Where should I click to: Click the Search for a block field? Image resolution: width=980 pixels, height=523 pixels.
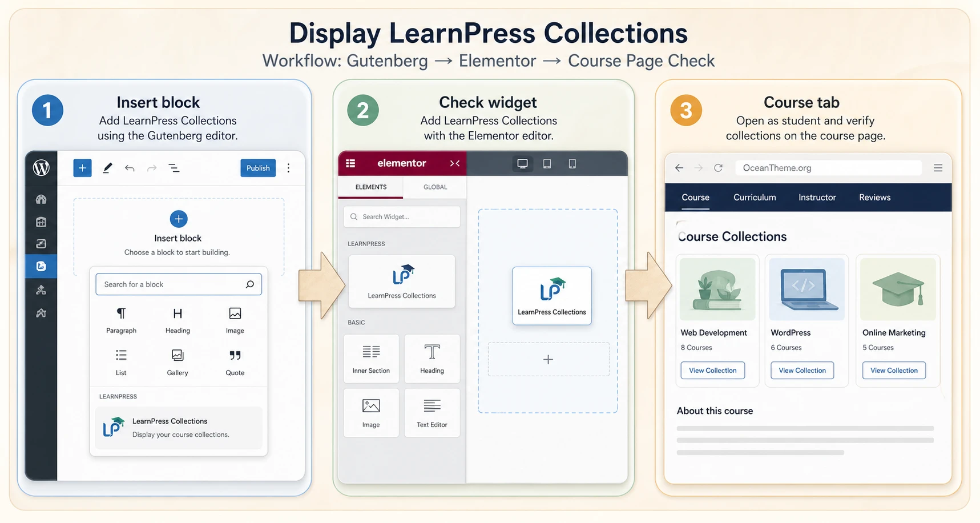[x=179, y=284]
